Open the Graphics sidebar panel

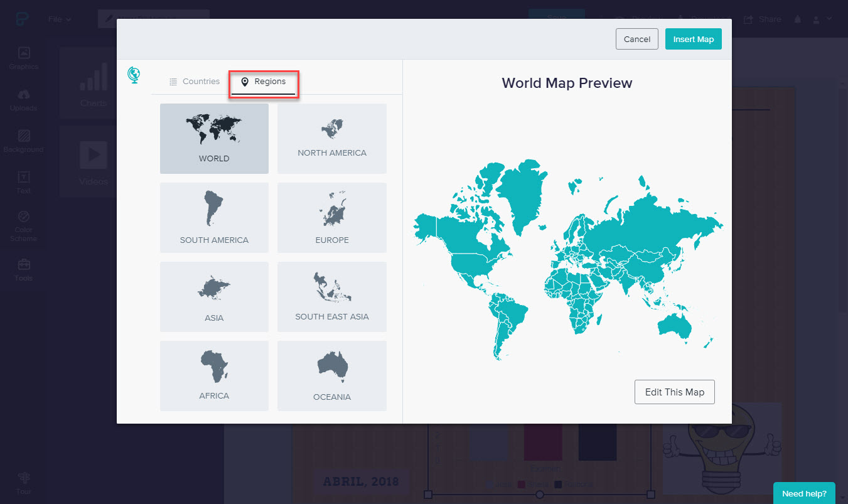[23, 58]
